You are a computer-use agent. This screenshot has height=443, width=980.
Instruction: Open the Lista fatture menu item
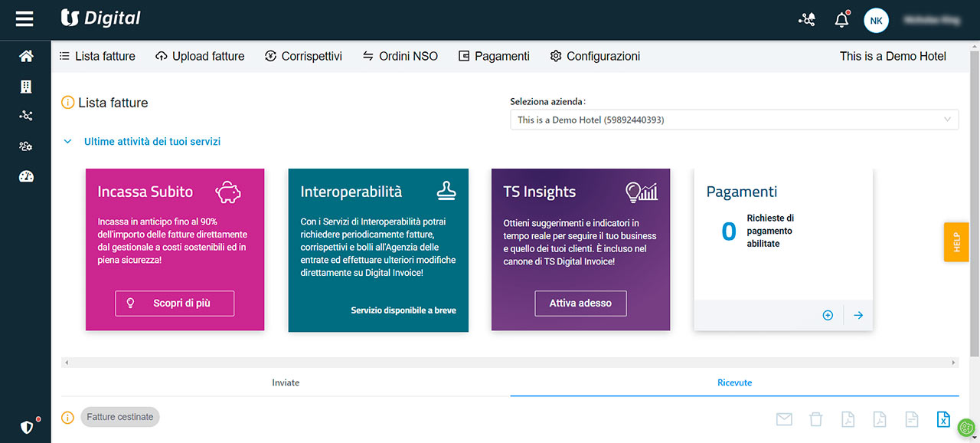pyautogui.click(x=97, y=56)
